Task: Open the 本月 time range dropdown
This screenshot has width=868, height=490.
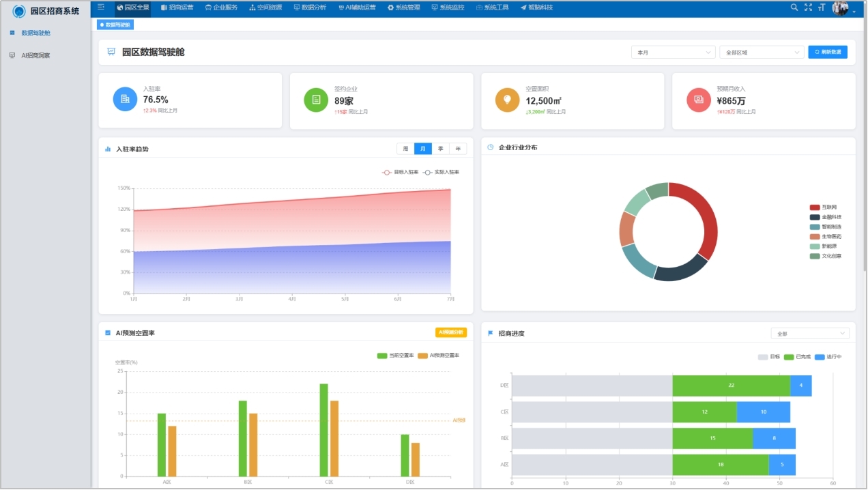Action: click(674, 53)
